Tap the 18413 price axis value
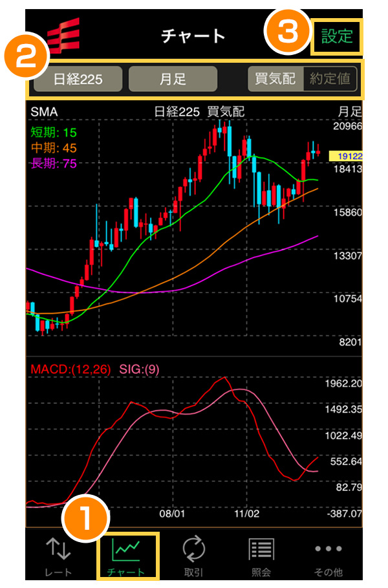The height and width of the screenshot is (588, 388). 347,169
